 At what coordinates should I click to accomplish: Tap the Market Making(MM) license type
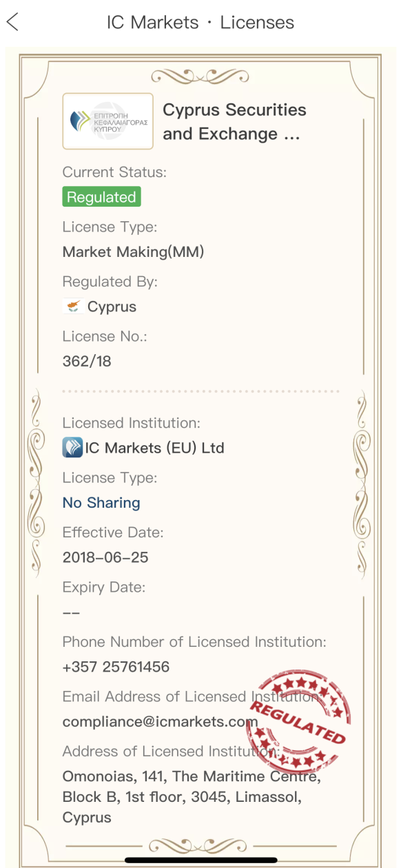134,252
